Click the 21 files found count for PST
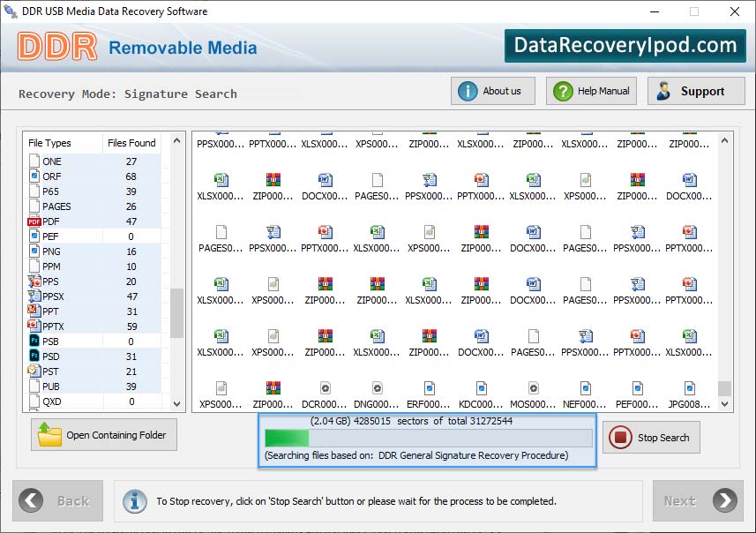756x533 pixels. coord(131,372)
